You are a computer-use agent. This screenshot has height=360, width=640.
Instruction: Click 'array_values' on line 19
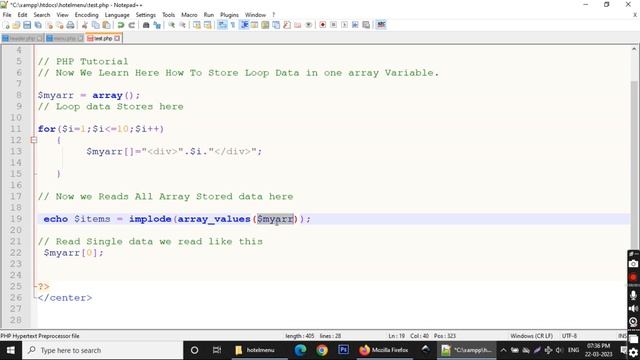[214, 219]
